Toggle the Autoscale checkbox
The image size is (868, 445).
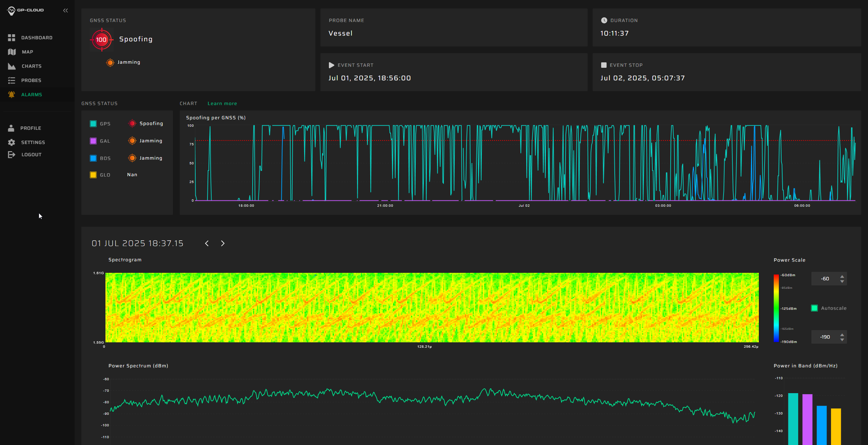pos(814,308)
